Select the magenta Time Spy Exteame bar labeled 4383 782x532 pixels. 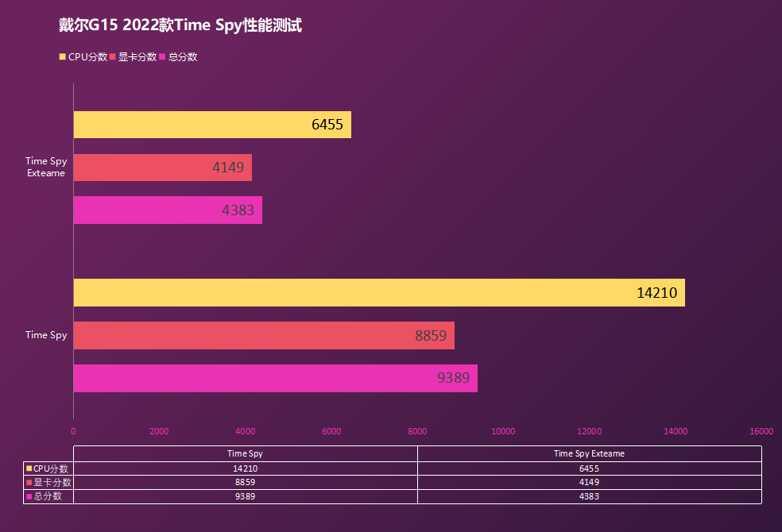point(167,210)
